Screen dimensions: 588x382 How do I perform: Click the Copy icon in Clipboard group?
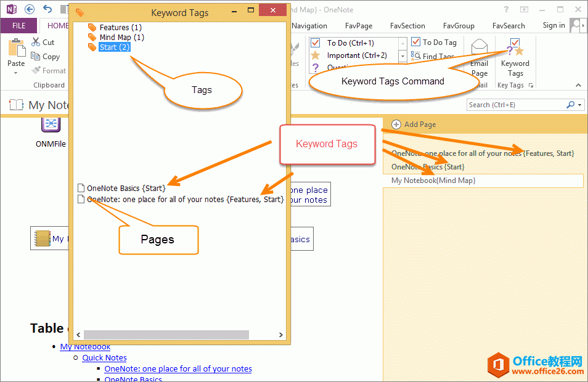tap(36, 56)
